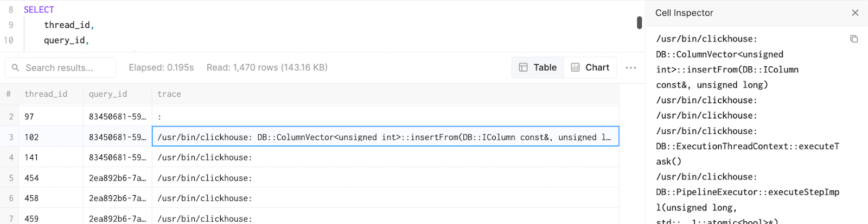Screen dimensions: 868x224
Task: Click the search magnifier icon
Action: click(15, 68)
